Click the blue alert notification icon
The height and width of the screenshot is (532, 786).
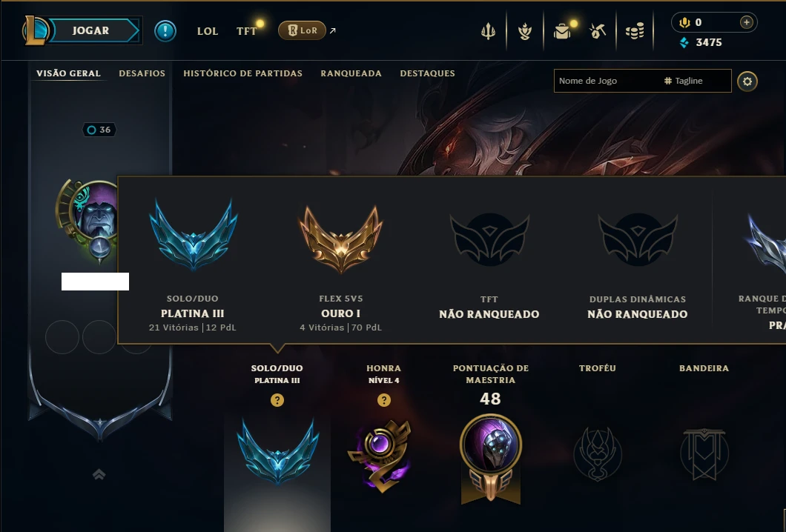click(165, 30)
